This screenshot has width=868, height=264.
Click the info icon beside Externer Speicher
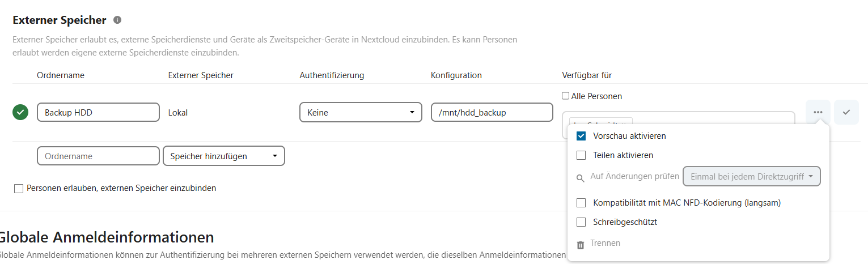[117, 20]
